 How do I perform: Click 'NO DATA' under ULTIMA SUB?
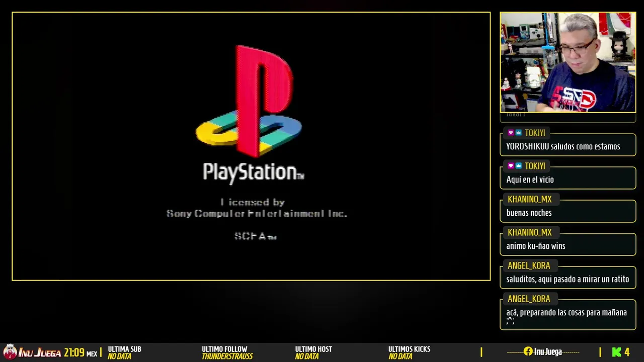point(119,356)
